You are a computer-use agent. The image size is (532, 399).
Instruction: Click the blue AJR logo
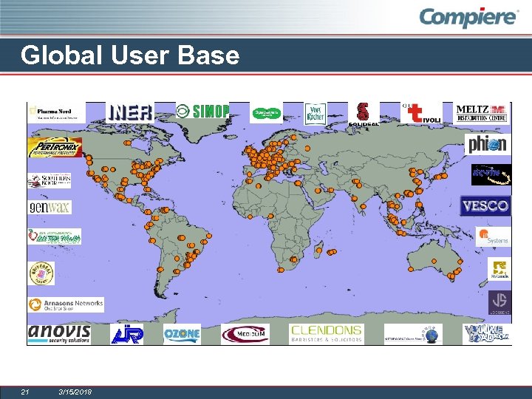[x=127, y=334]
